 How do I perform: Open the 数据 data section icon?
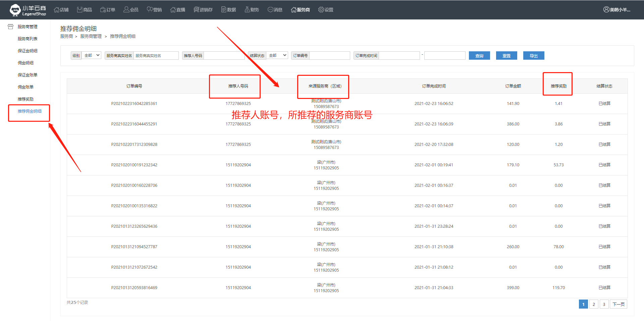coord(224,10)
